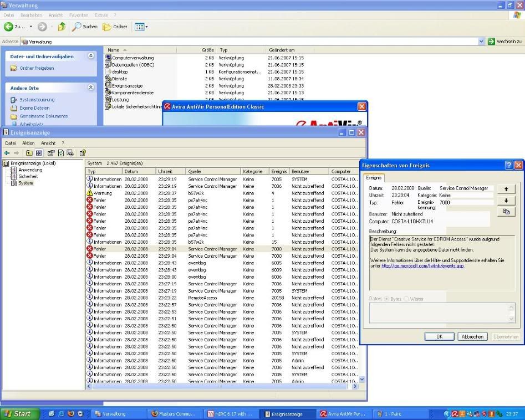This screenshot has height=420, width=525.
Task: Click the red Avira umbrella tray icon
Action: tap(455, 414)
